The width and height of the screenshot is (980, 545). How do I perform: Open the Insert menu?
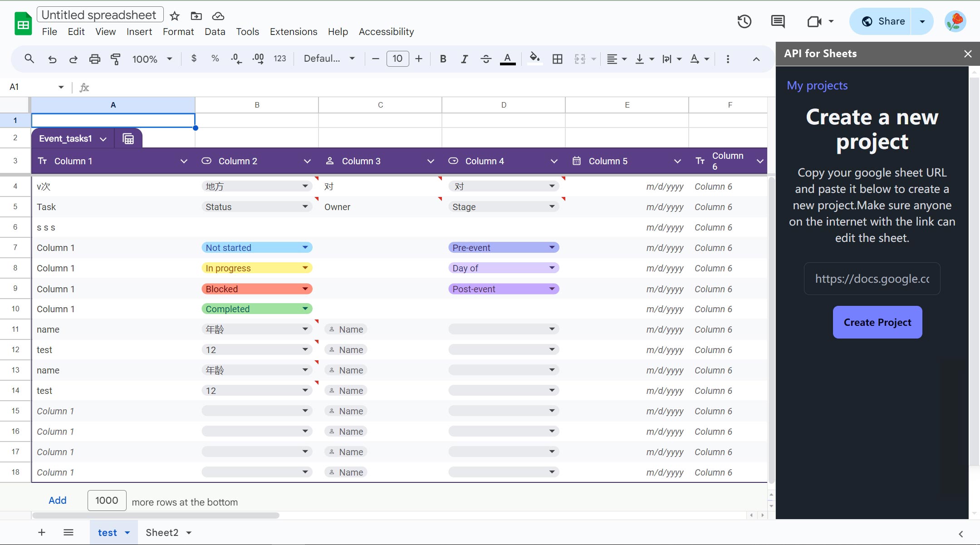(x=139, y=31)
